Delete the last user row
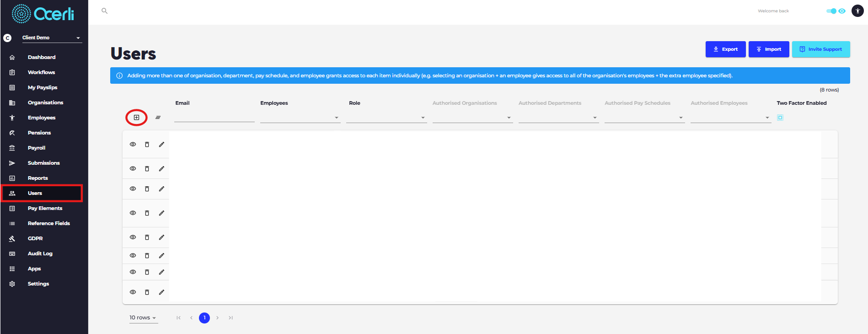The width and height of the screenshot is (868, 334). 147,292
